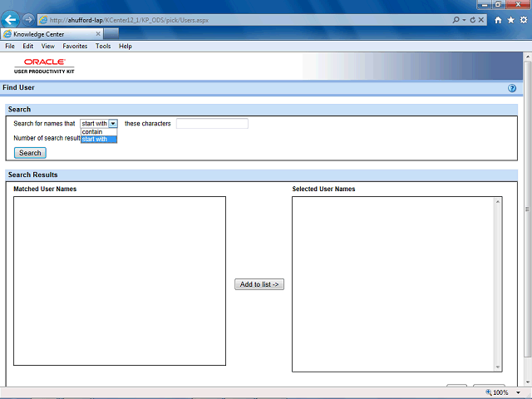Open the Help menu
This screenshot has height=399, width=532.
[126, 47]
